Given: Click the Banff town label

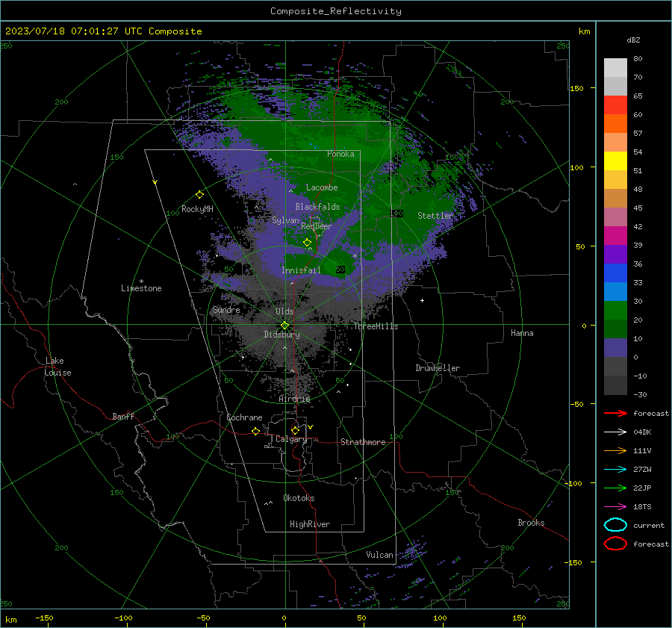Looking at the screenshot, I should point(123,416).
